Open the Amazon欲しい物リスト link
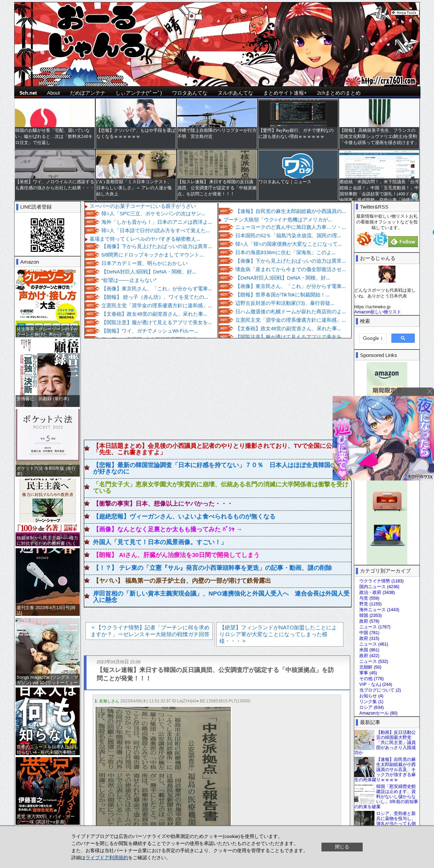This screenshot has width=434, height=868. coord(377,312)
